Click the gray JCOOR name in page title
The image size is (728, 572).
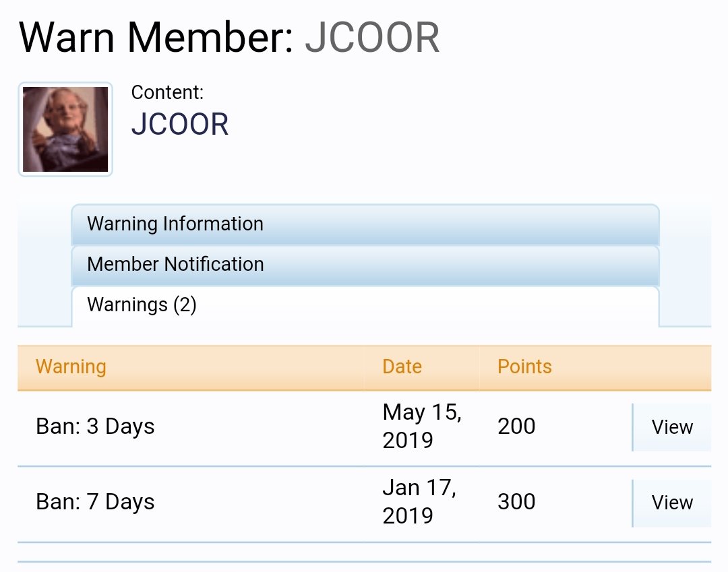[372, 38]
